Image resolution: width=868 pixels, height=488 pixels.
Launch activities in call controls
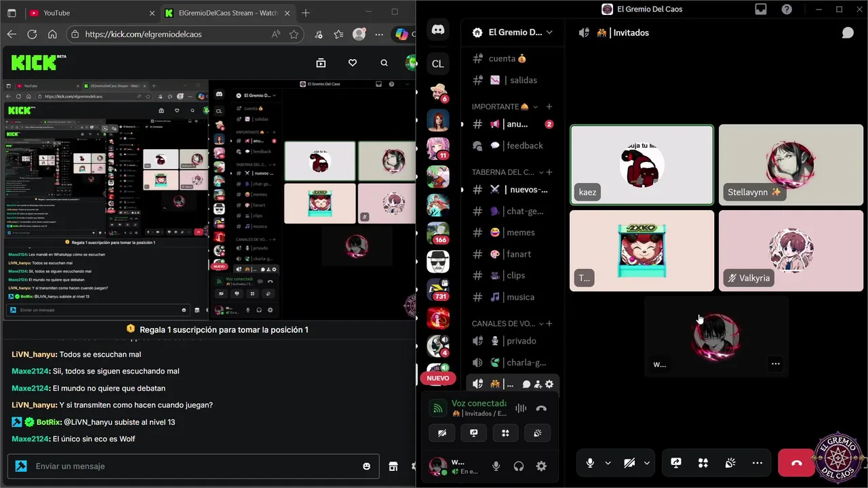[x=703, y=463]
